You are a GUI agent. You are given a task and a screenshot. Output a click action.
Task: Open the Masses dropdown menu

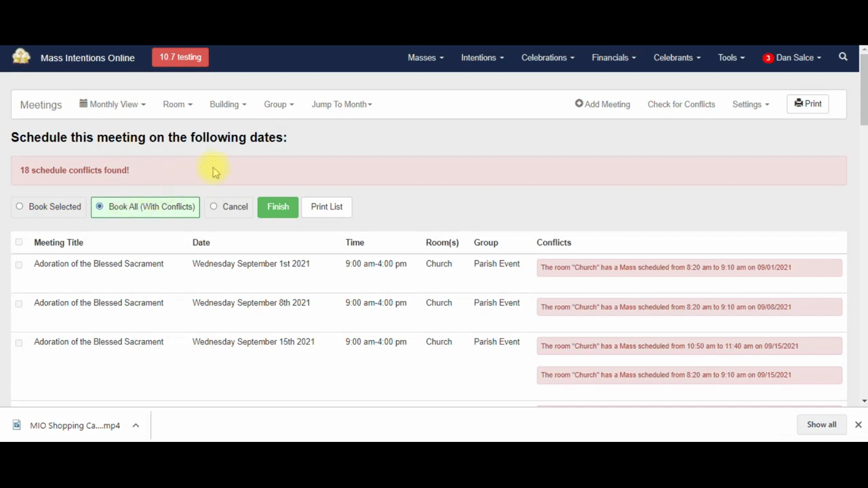[426, 58]
